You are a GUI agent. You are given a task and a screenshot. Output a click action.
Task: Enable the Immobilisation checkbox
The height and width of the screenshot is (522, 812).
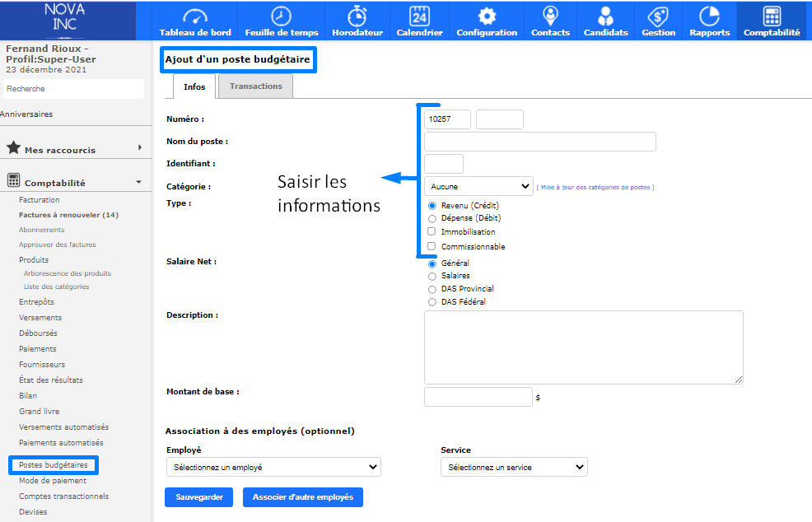point(432,232)
